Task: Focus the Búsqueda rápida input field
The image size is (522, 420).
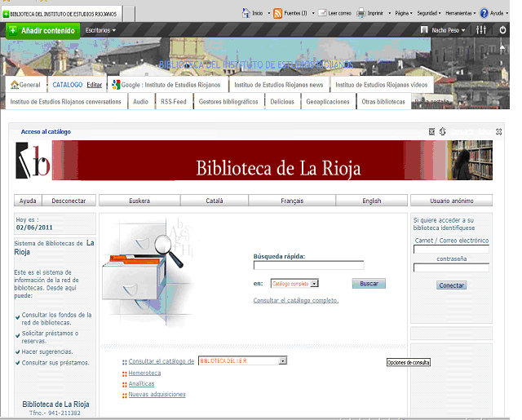Action: point(308,265)
